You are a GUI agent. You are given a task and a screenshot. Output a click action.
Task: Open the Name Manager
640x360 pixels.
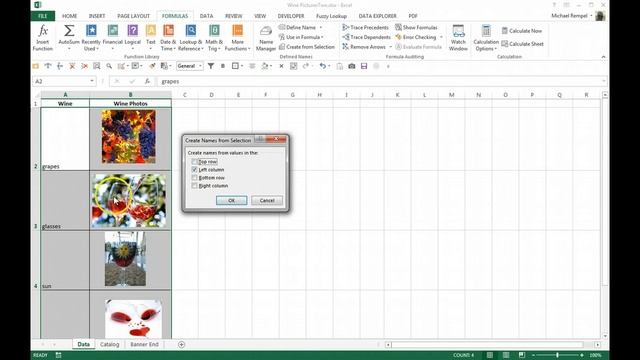(x=266, y=38)
